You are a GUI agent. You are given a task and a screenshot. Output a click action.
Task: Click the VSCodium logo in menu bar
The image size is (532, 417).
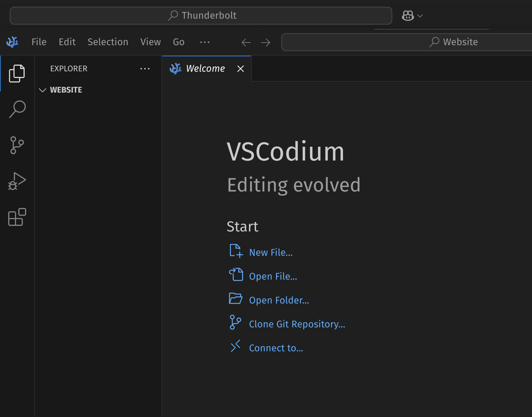pyautogui.click(x=12, y=42)
